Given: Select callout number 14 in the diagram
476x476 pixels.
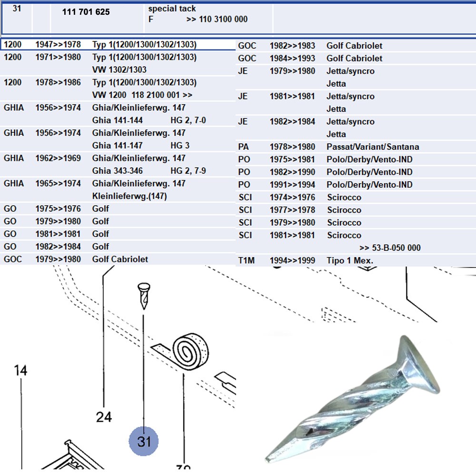Looking at the screenshot, I should coord(20,370).
